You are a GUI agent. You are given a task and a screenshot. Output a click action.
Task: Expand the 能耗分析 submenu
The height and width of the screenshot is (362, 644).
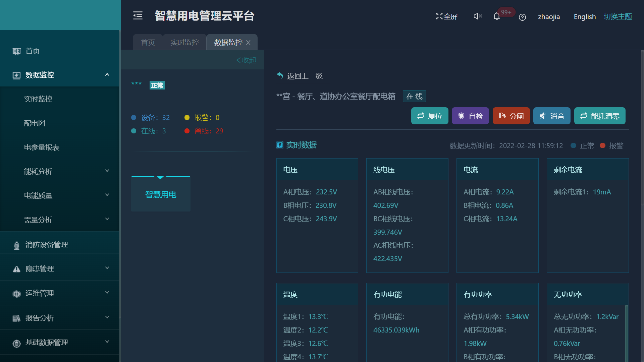click(x=107, y=171)
